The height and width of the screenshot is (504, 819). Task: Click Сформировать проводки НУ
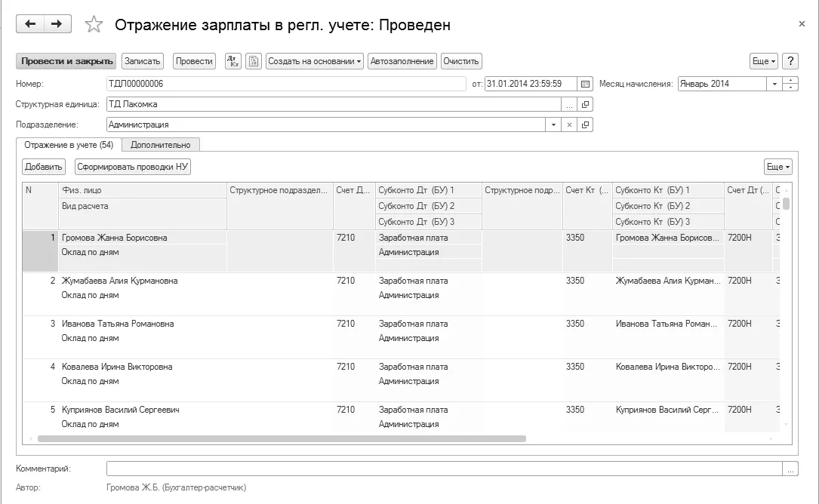(133, 167)
